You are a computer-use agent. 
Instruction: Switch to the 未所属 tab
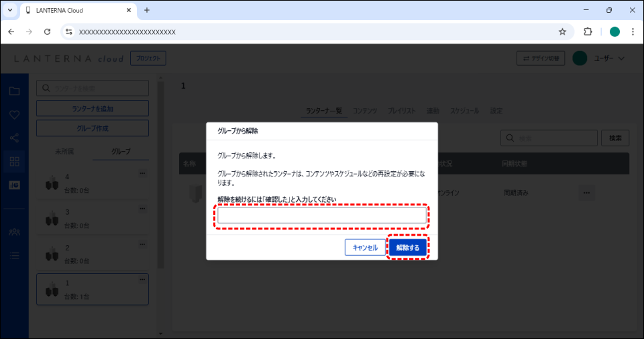click(64, 152)
